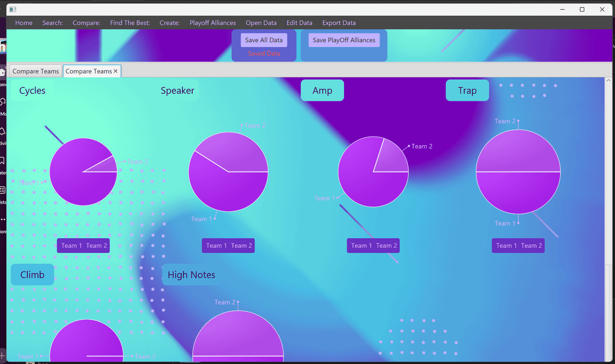This screenshot has width=615, height=364.
Task: Open the Home menu
Action: 24,23
